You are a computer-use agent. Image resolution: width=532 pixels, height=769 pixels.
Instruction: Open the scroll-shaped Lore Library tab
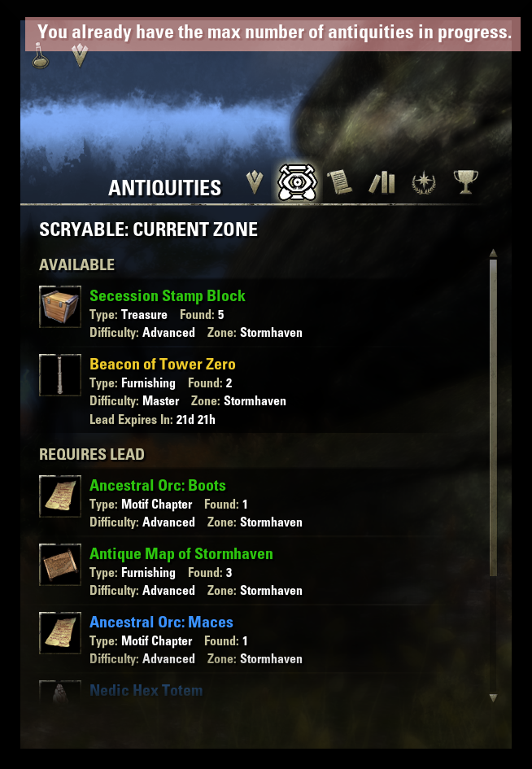[339, 182]
